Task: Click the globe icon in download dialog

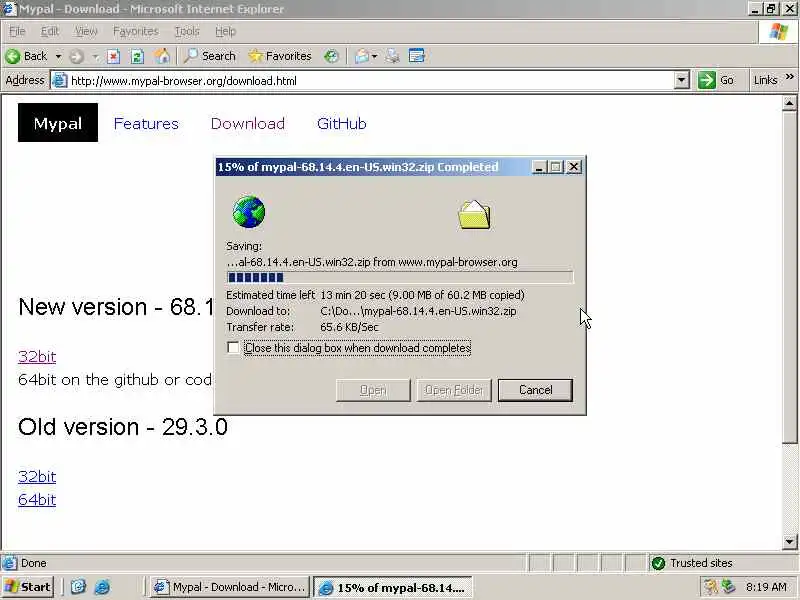Action: coord(248,212)
